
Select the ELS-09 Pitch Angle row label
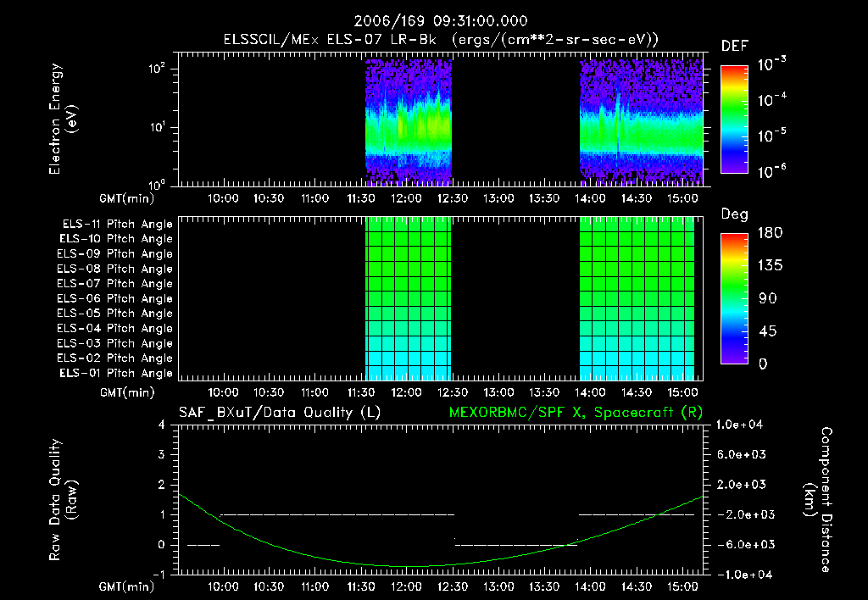click(x=114, y=254)
